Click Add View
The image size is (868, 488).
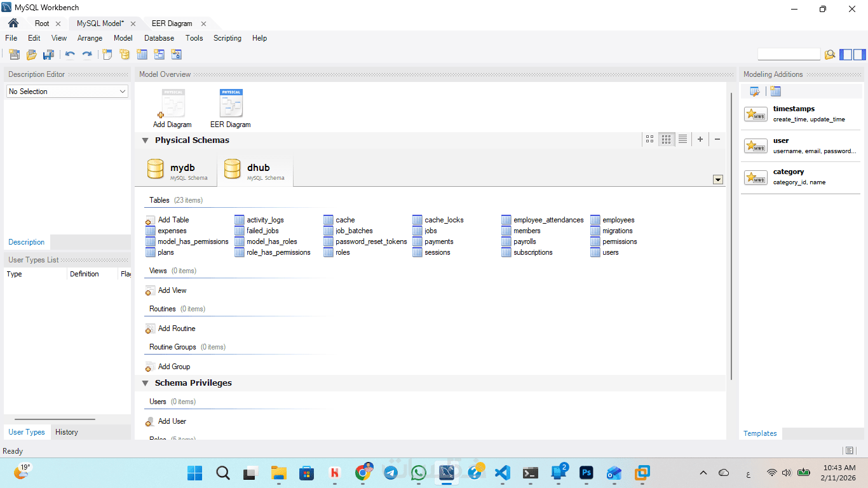click(x=166, y=290)
